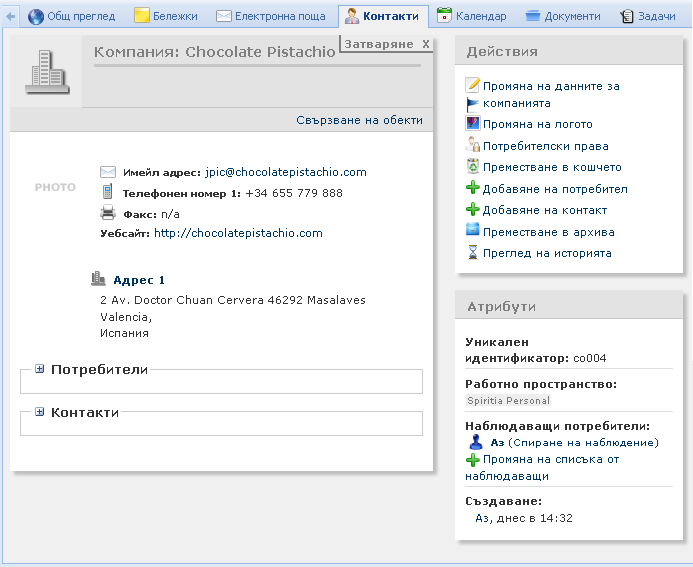Click the back arrow icon in tab bar

[10, 16]
